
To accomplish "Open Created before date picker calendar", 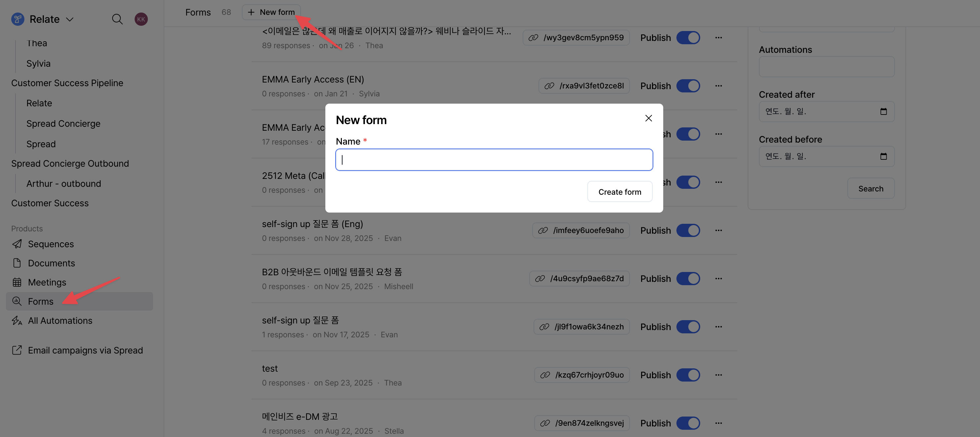I will [x=883, y=156].
